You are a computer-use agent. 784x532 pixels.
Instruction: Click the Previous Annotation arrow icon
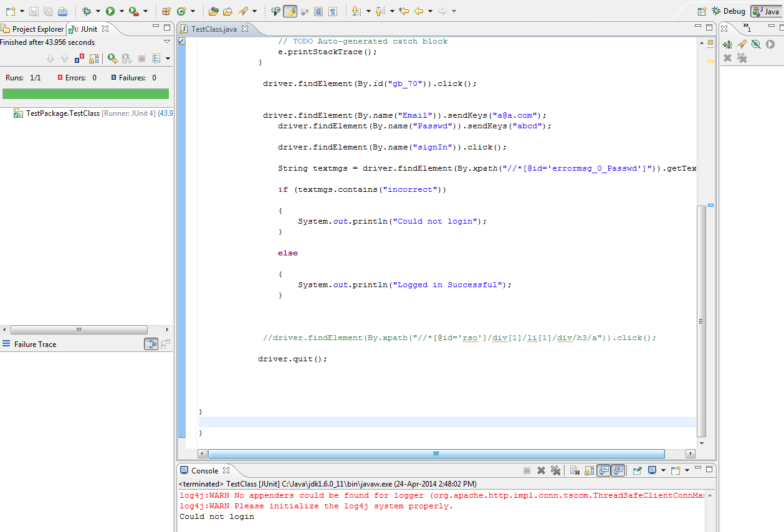pyautogui.click(x=380, y=11)
